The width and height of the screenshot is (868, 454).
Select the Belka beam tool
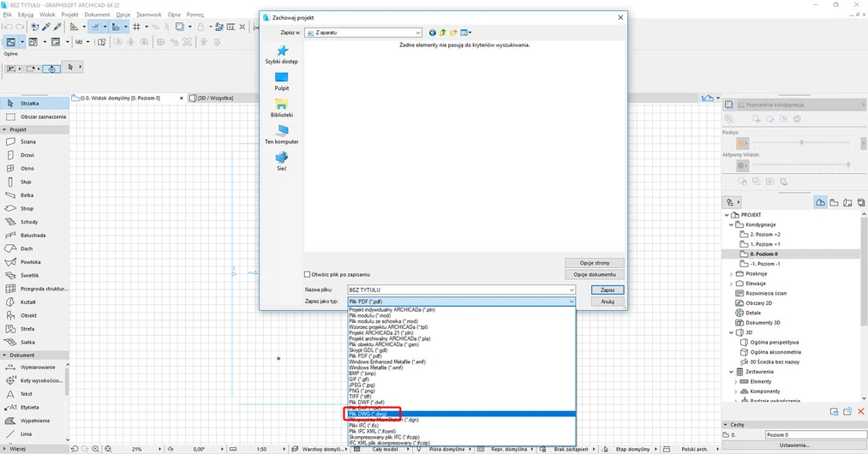tap(34, 195)
